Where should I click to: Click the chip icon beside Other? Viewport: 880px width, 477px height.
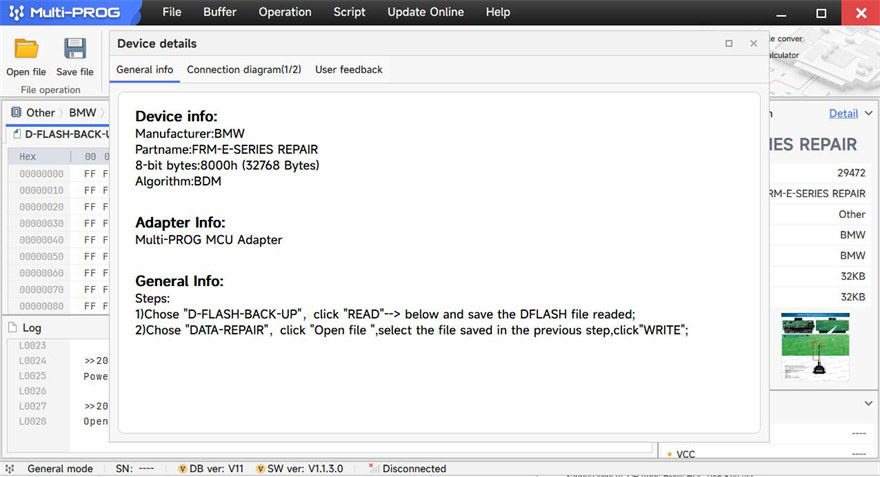(x=16, y=112)
